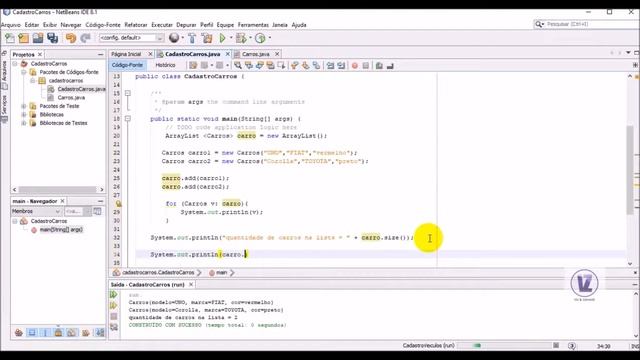Toggle Show Fields in Navegador
640x360 pixels.
point(32,333)
